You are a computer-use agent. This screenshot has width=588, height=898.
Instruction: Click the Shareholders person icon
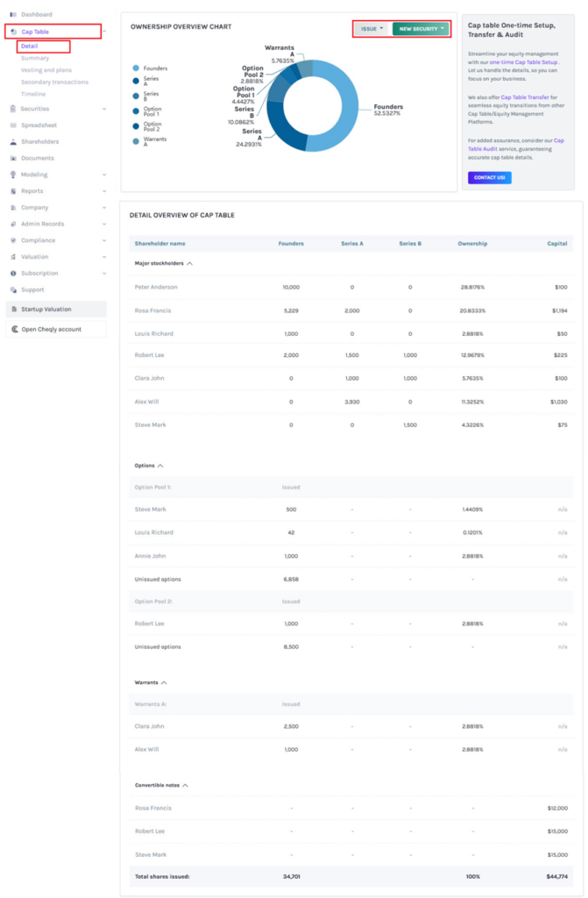[13, 142]
